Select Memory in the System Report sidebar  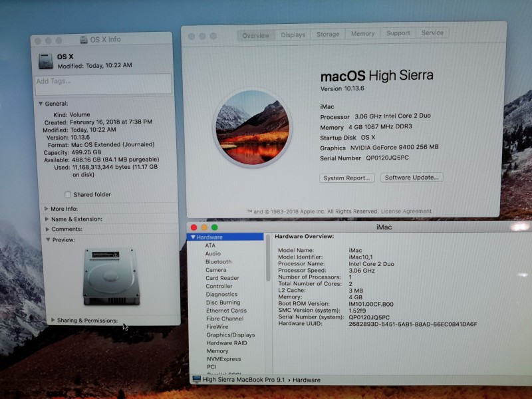point(217,351)
